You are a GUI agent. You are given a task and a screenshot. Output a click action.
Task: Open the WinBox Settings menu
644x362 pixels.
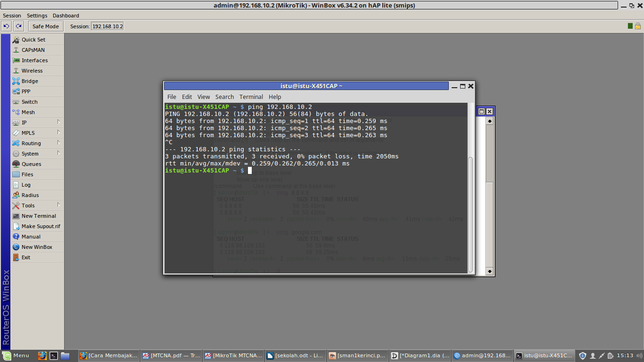click(37, 16)
